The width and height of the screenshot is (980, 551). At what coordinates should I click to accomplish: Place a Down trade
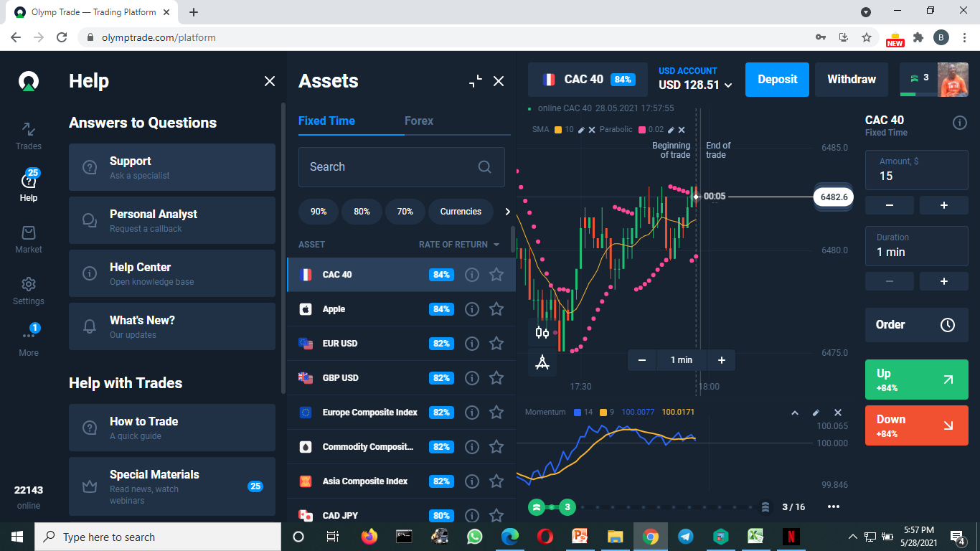pyautogui.click(x=917, y=425)
